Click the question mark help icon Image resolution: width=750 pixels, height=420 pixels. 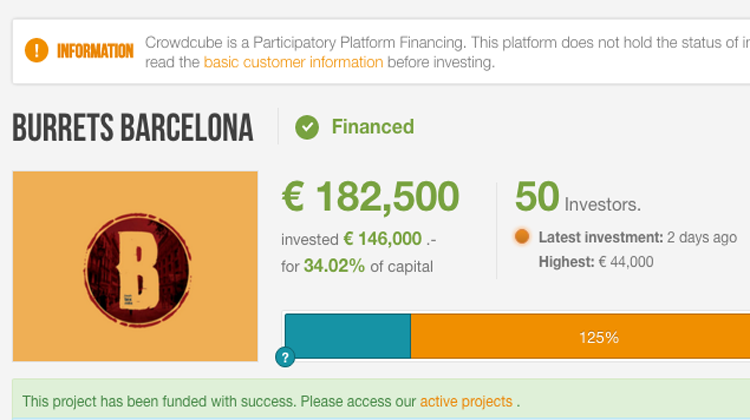(284, 356)
